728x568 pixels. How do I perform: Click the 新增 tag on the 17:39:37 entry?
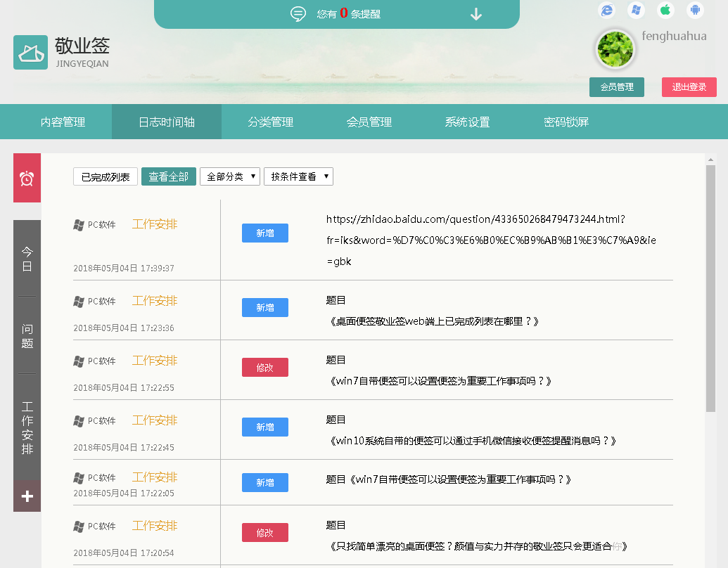point(265,233)
